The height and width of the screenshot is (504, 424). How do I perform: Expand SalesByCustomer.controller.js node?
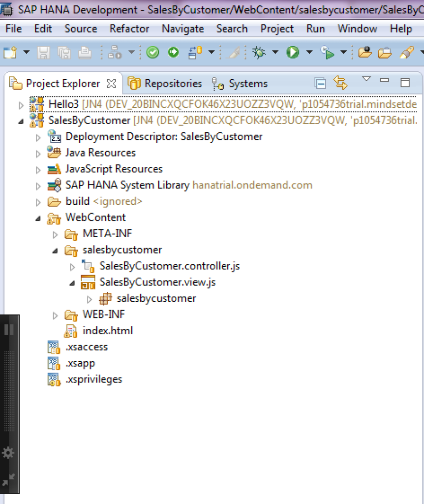click(72, 267)
